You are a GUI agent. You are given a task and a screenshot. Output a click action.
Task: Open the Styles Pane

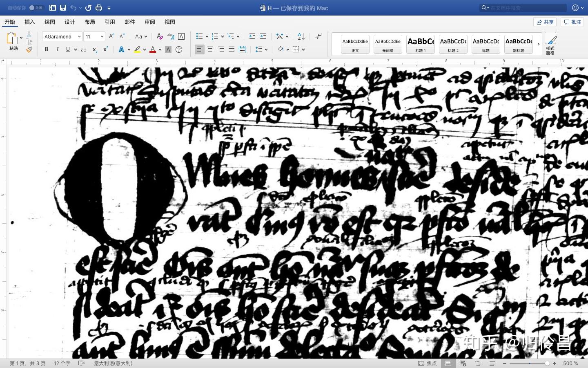(550, 43)
